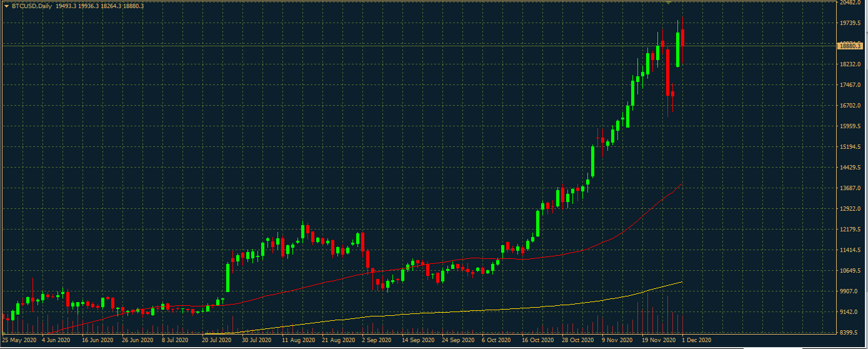868x349 pixels.
Task: Click the 8 Jul 2020 date label
Action: [x=176, y=341]
